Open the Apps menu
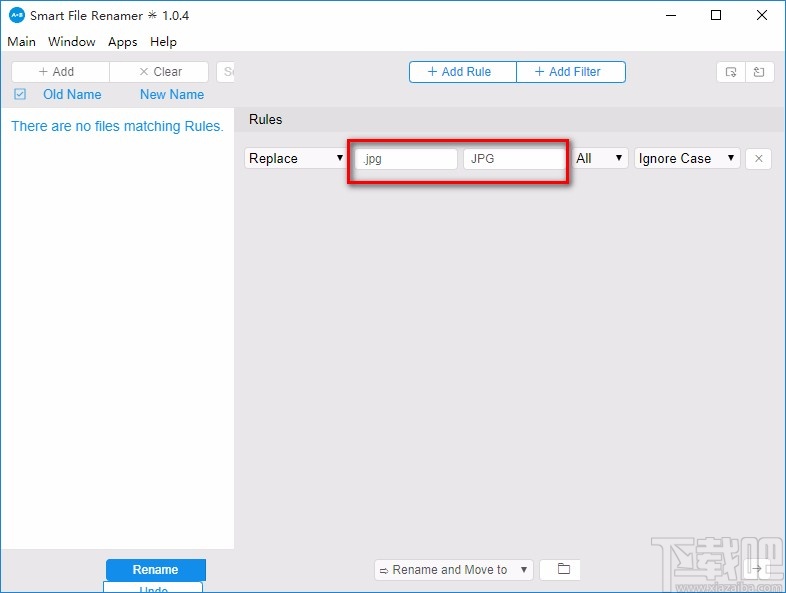This screenshot has width=786, height=593. click(x=123, y=42)
